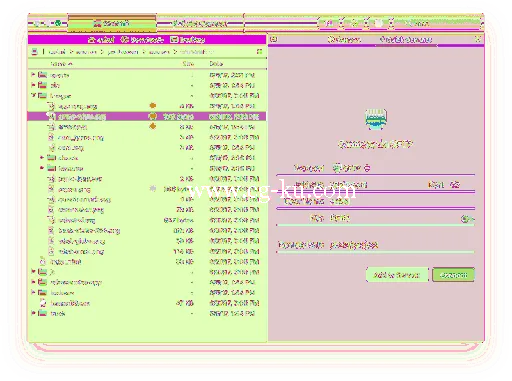
Task: Open the Servers tab in server panel
Action: [x=344, y=39]
